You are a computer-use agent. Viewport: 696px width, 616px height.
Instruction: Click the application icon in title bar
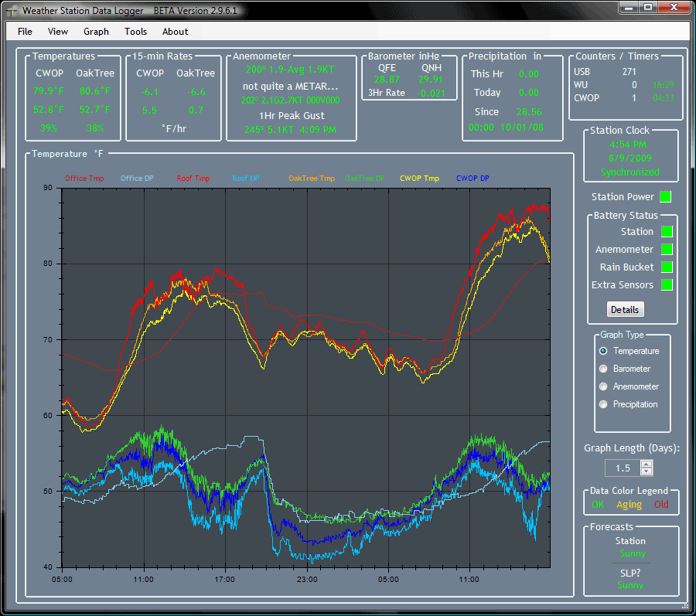tap(12, 11)
